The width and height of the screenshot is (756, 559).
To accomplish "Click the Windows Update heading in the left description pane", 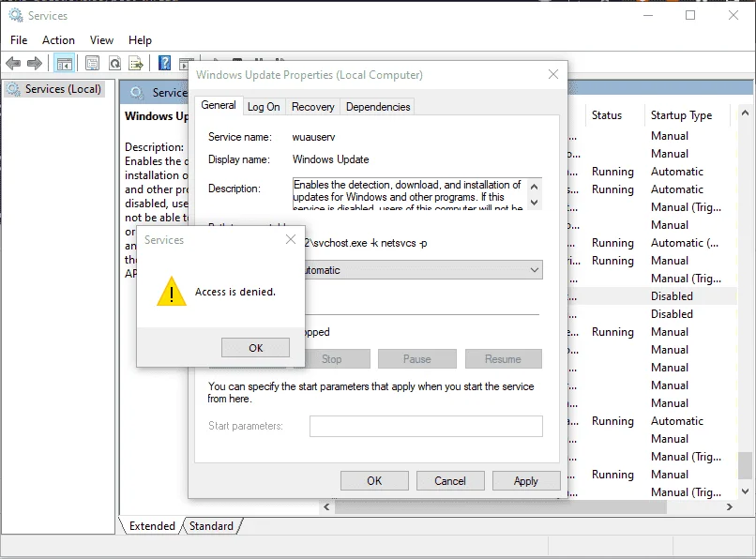I will [157, 116].
